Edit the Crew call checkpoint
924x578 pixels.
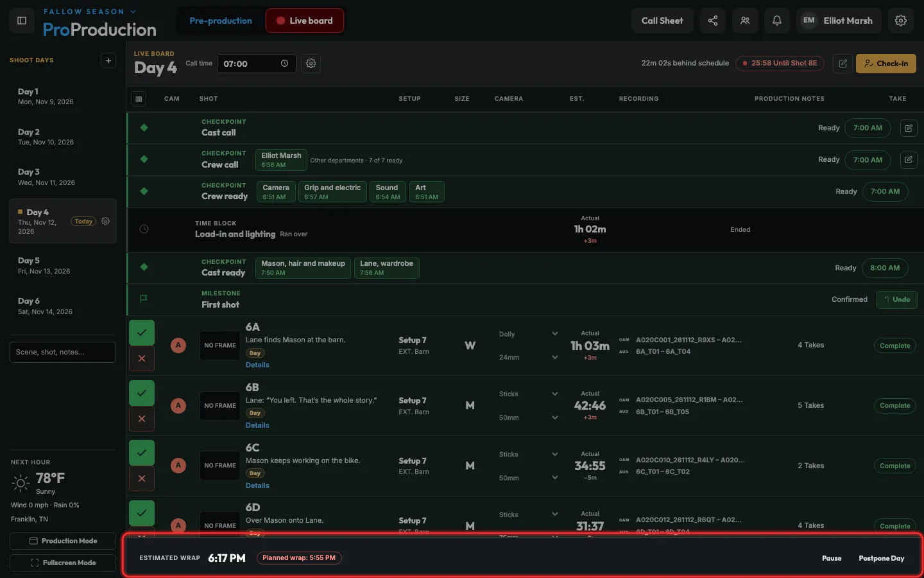909,160
